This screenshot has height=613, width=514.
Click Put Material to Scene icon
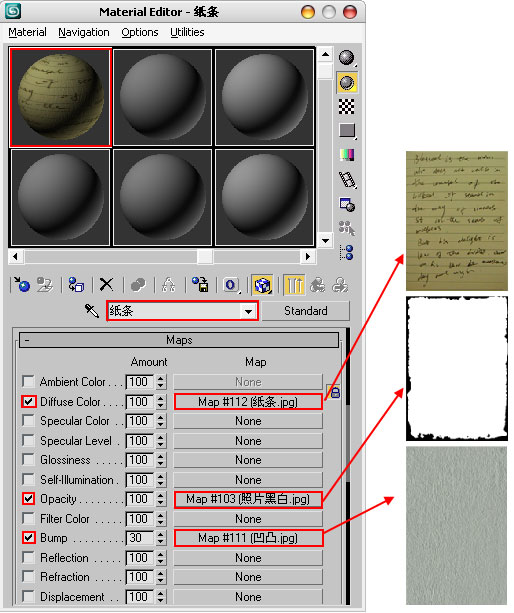[45, 285]
